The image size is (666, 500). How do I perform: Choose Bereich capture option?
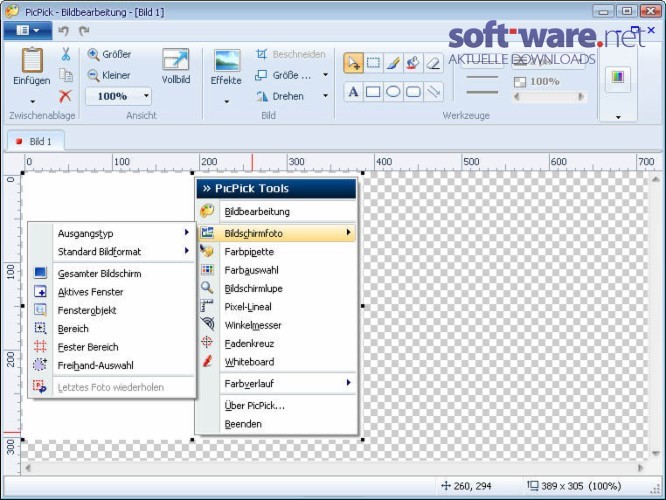click(x=112, y=329)
